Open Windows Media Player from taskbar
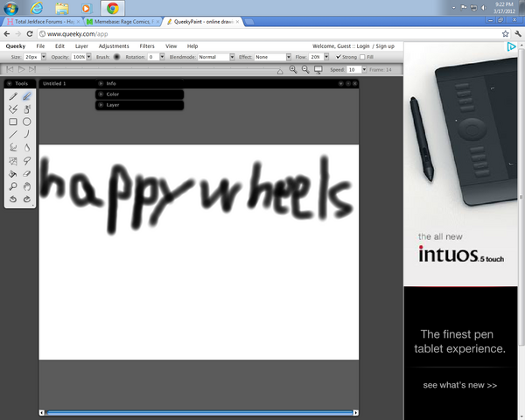 click(x=86, y=9)
